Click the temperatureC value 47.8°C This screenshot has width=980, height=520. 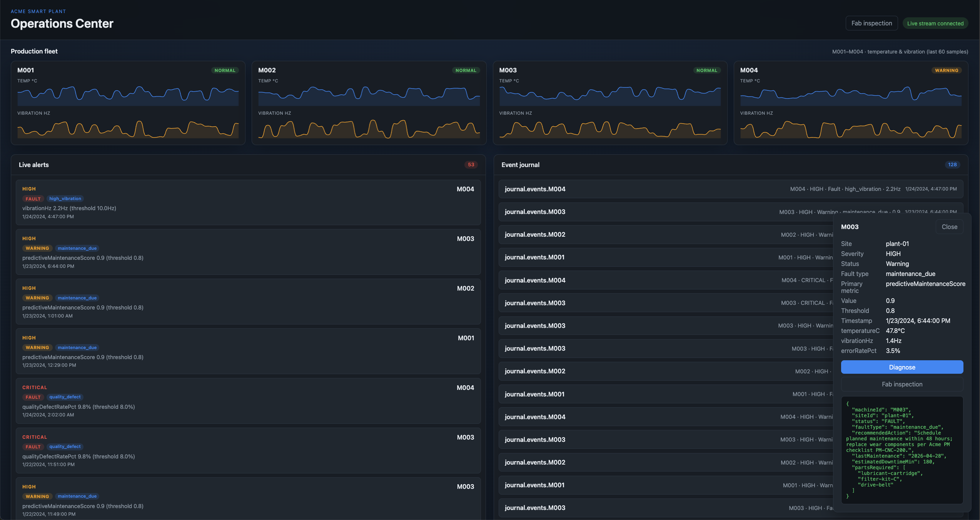[895, 331]
